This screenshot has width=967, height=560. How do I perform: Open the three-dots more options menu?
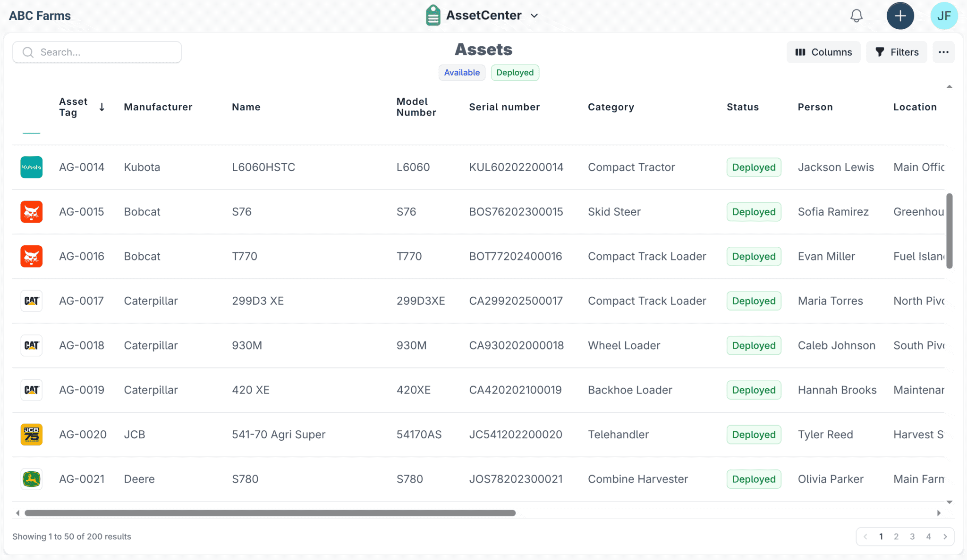[x=943, y=52]
